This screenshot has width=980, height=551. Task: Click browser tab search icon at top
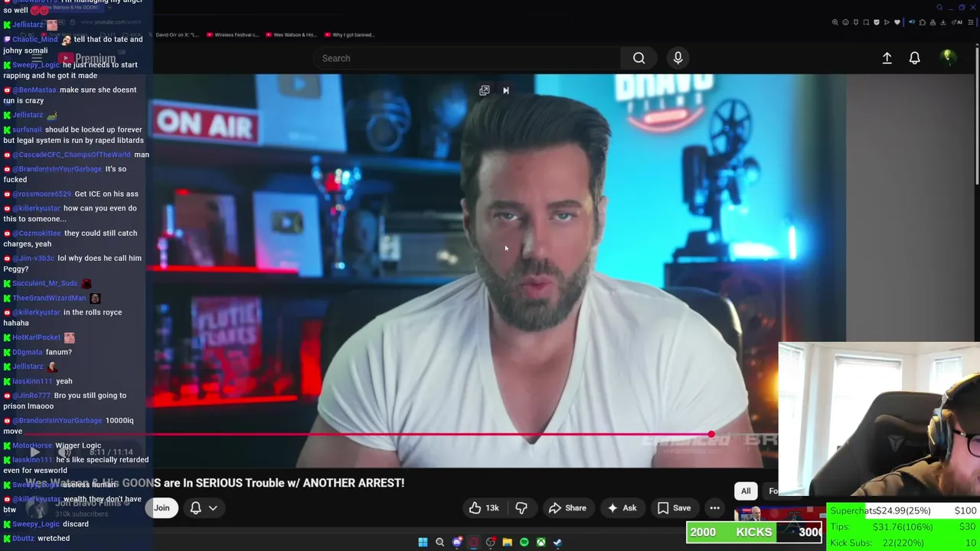pos(939,8)
